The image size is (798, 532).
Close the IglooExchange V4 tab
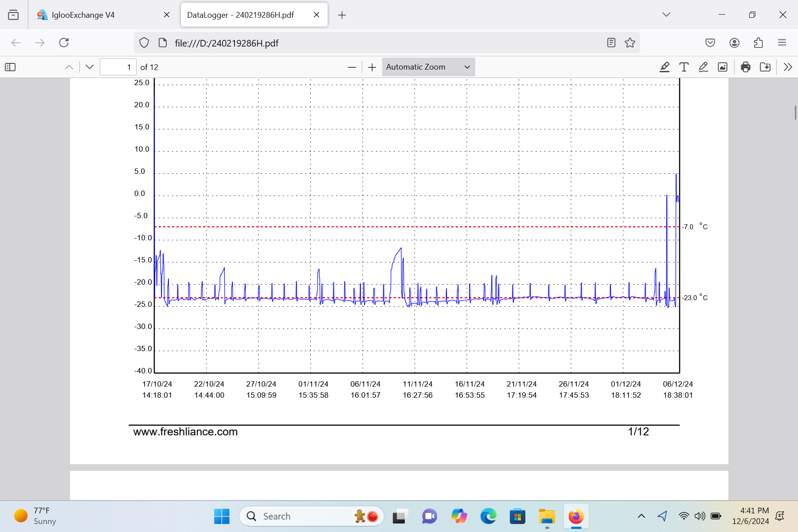[x=167, y=15]
